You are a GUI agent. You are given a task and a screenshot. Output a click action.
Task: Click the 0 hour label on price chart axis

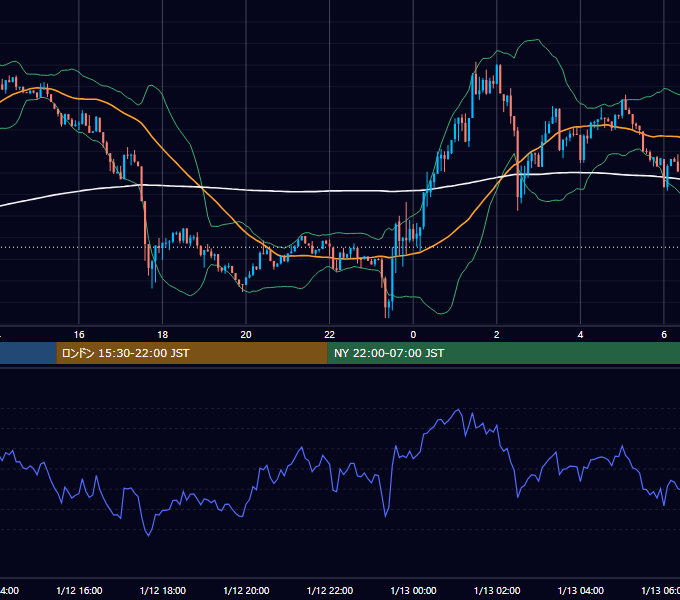point(413,335)
